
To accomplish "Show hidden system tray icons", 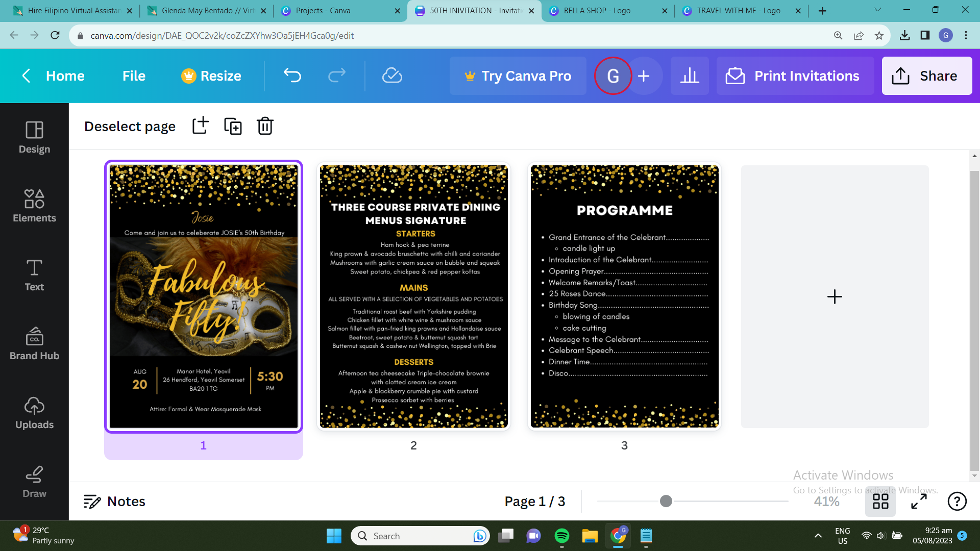I will point(818,536).
